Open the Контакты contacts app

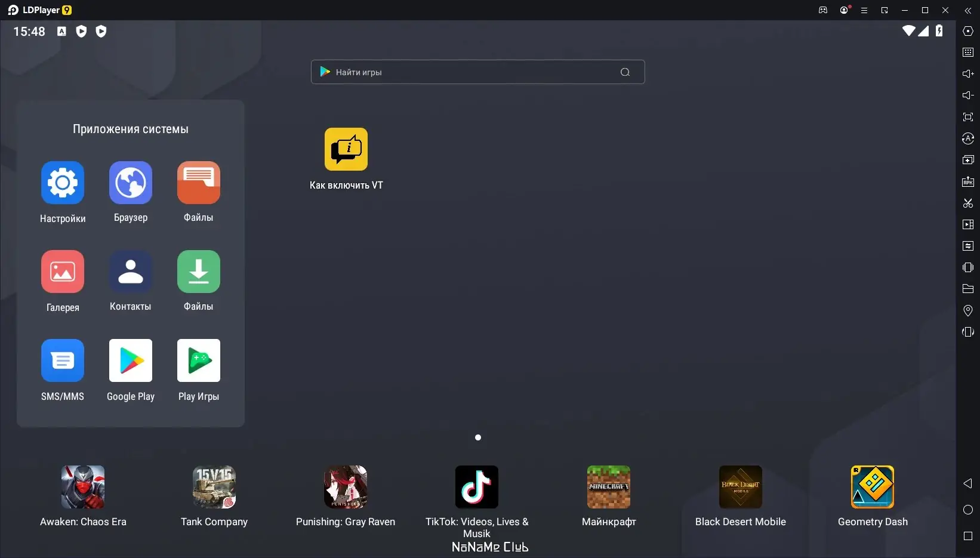coord(131,272)
